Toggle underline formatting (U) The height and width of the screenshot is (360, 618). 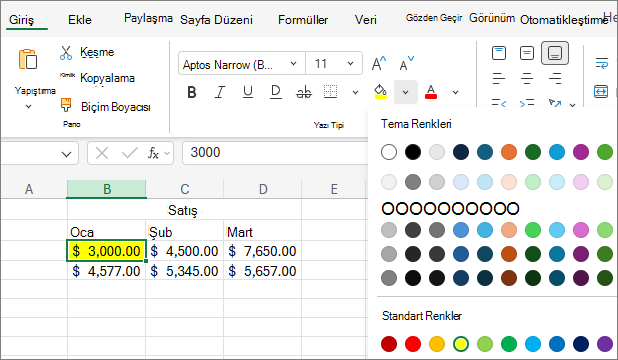tap(248, 92)
